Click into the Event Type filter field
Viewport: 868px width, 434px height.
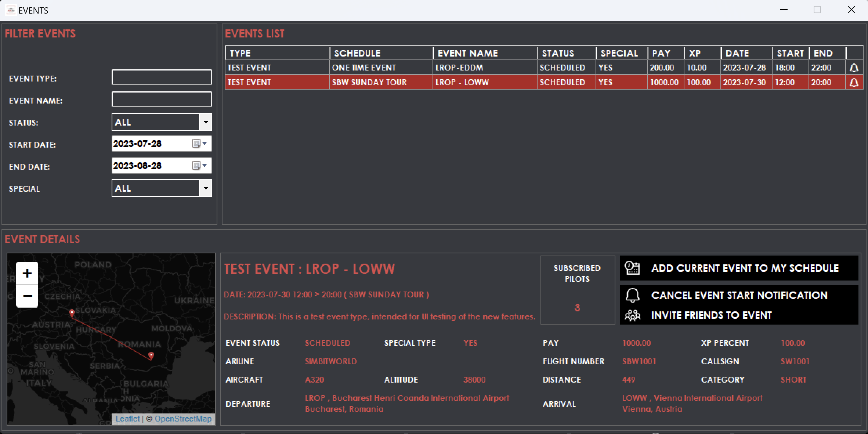[162, 77]
